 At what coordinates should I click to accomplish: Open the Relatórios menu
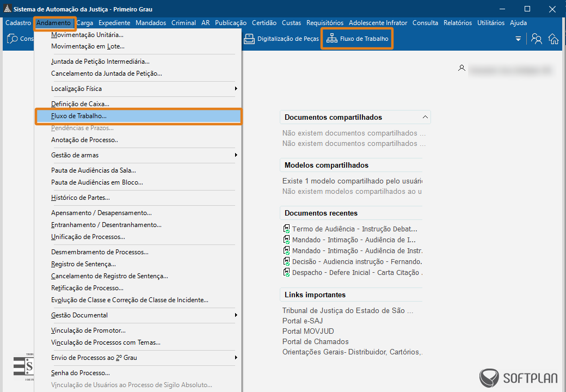[x=458, y=23]
